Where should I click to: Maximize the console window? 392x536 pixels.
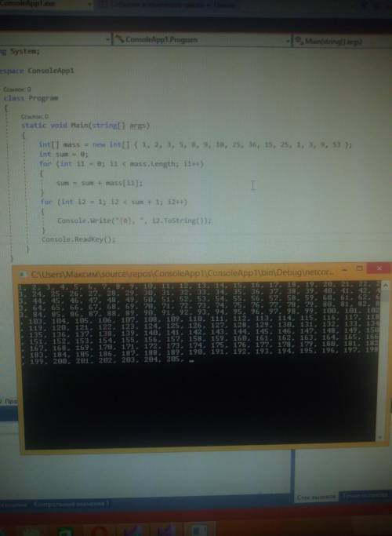tap(359, 268)
